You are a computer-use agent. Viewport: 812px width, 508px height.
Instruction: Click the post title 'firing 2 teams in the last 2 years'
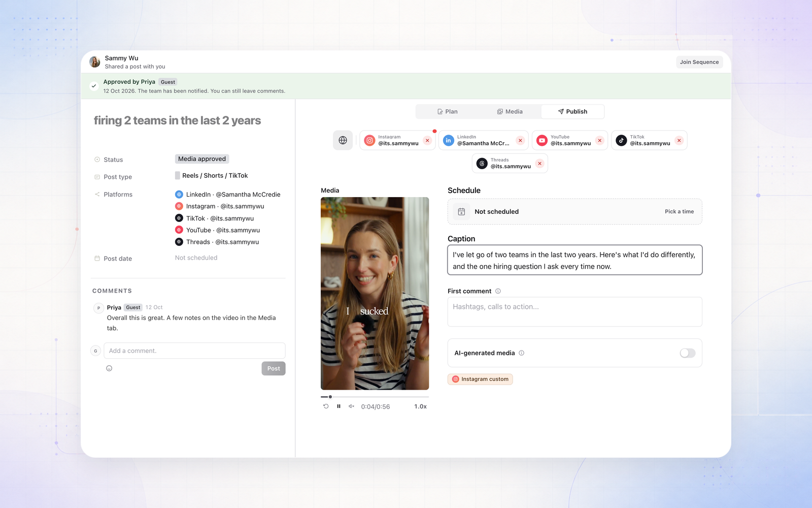(x=177, y=120)
